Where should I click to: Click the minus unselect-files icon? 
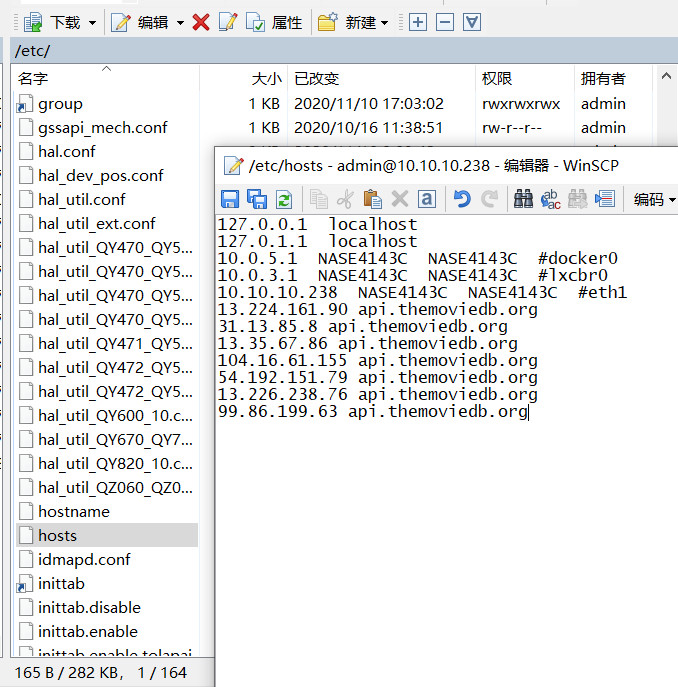point(445,22)
